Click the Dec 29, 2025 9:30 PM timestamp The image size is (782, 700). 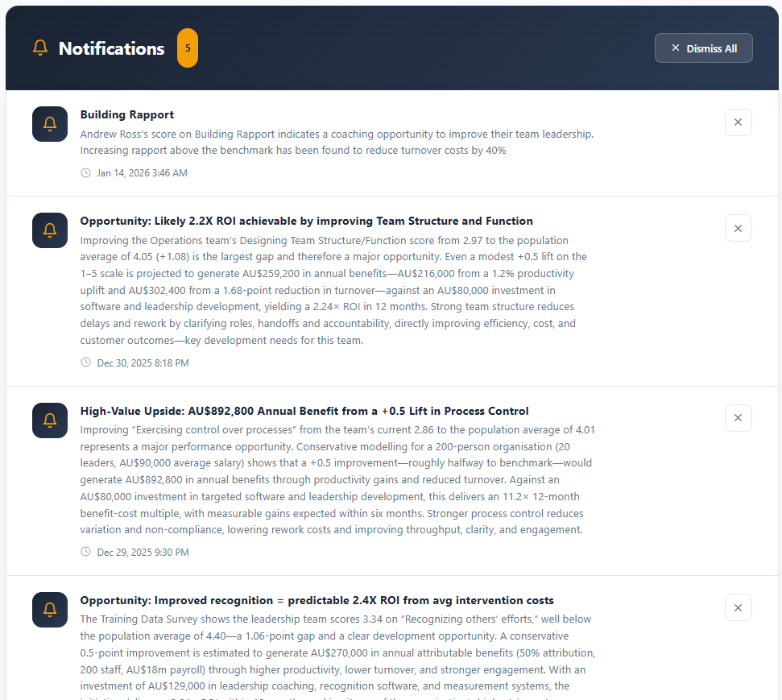point(143,553)
